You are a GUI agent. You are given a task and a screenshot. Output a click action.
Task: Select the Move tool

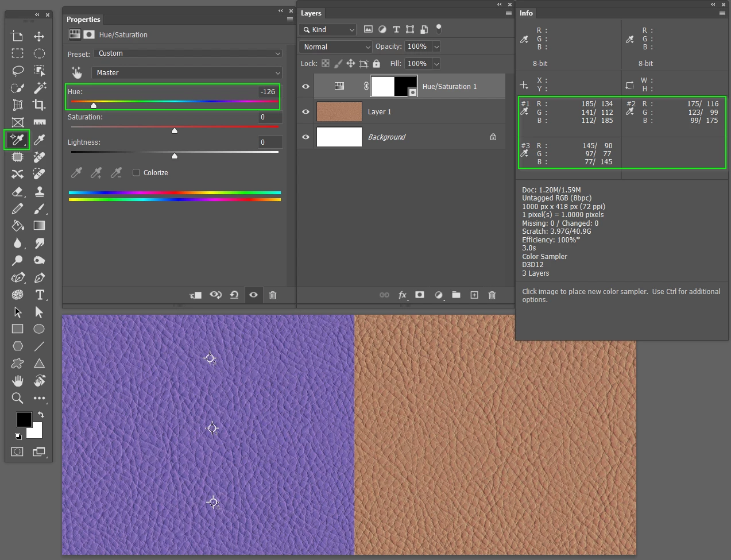pyautogui.click(x=39, y=36)
